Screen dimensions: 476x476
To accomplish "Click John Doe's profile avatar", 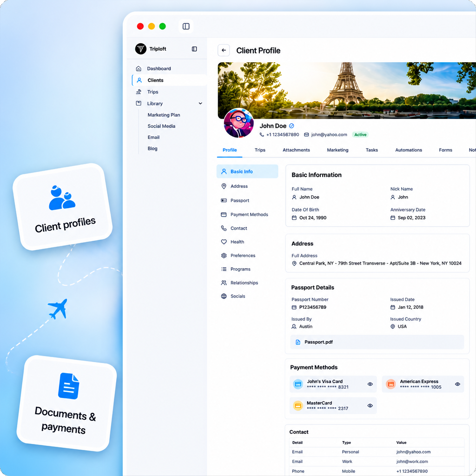I will pos(238,123).
